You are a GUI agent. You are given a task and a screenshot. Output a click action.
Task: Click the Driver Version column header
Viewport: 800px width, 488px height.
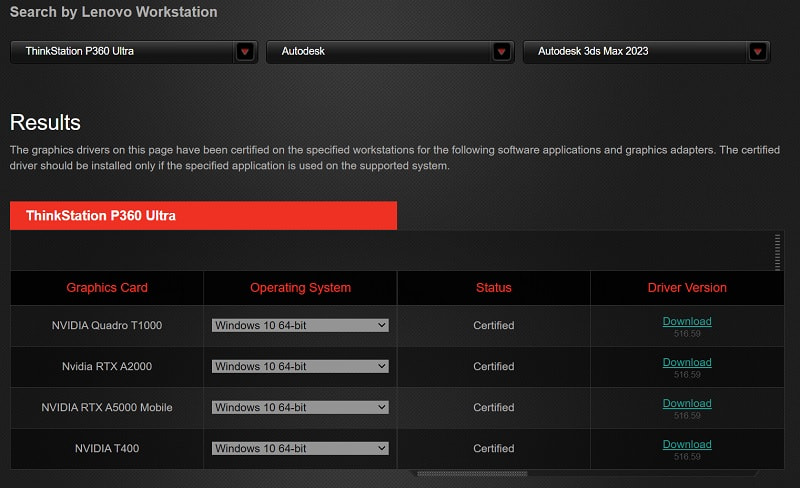coord(687,288)
